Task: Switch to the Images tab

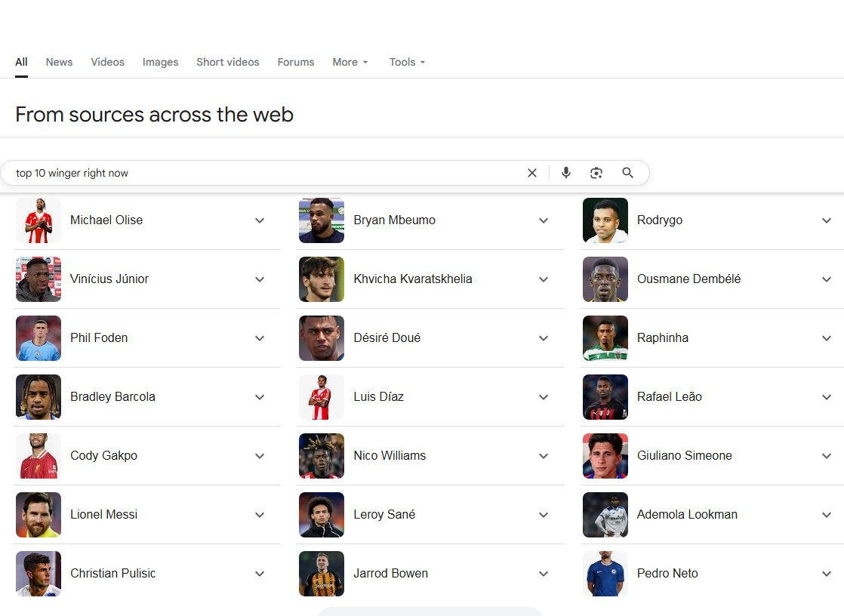Action: (160, 62)
